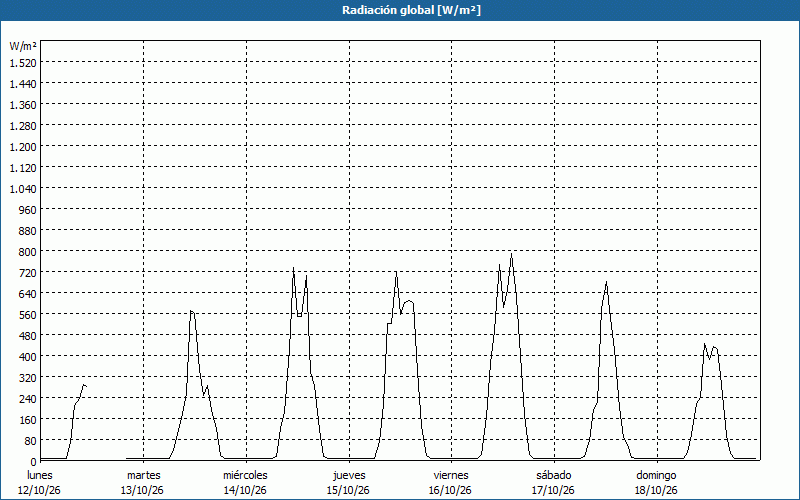
Task: Click the 'jueves 15/10/26' axis label
Action: click(348, 483)
